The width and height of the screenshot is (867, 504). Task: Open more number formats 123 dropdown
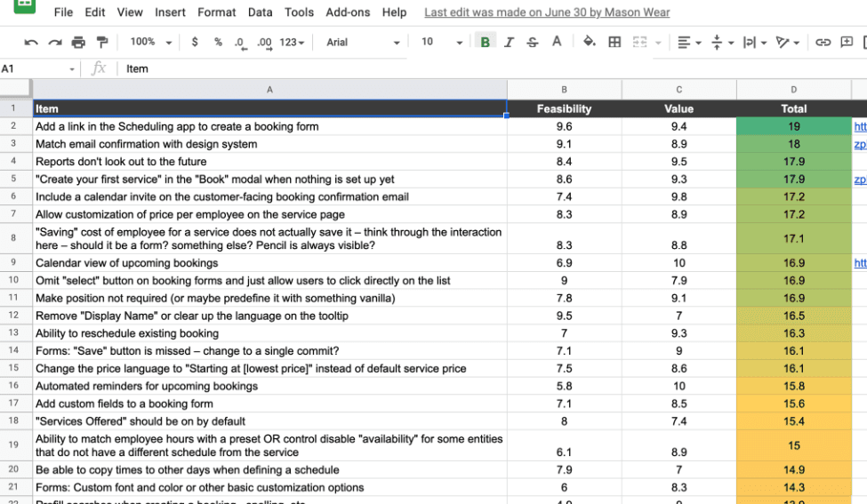292,42
